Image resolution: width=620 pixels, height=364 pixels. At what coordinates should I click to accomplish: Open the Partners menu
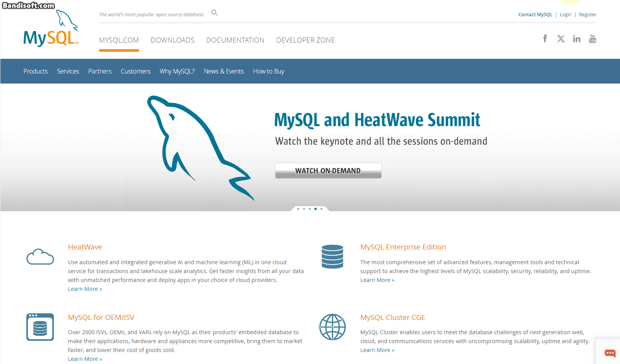(x=100, y=71)
